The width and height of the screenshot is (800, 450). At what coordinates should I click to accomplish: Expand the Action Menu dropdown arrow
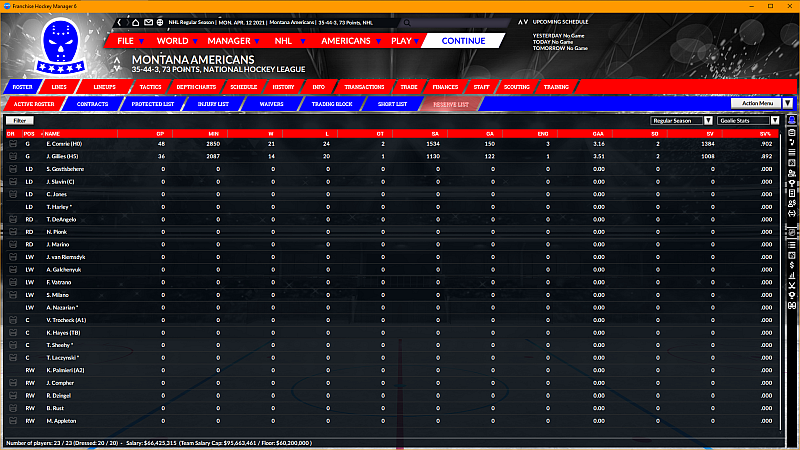point(788,103)
